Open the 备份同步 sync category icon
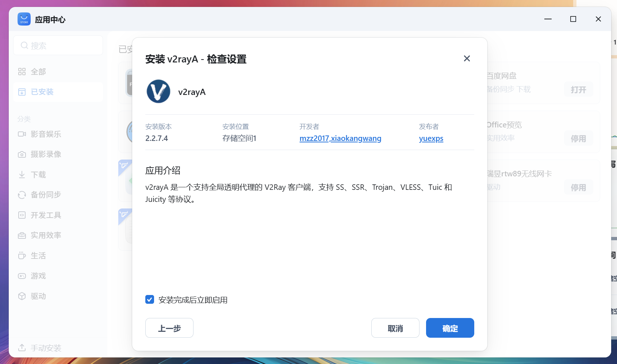This screenshot has height=364, width=617. coord(22,195)
